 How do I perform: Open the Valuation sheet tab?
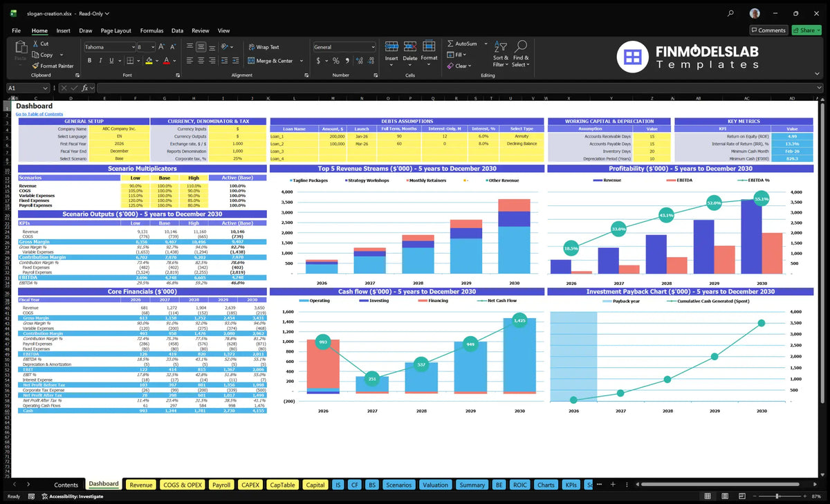pyautogui.click(x=435, y=485)
